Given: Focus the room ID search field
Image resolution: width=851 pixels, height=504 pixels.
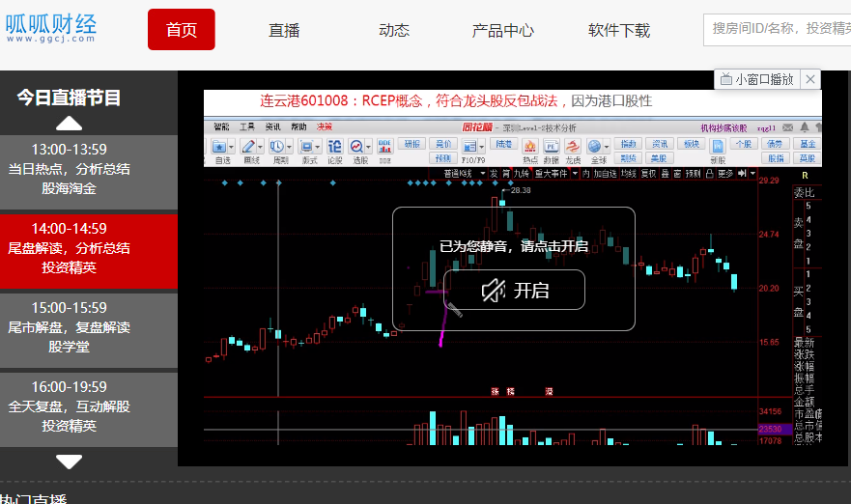Looking at the screenshot, I should (x=778, y=29).
